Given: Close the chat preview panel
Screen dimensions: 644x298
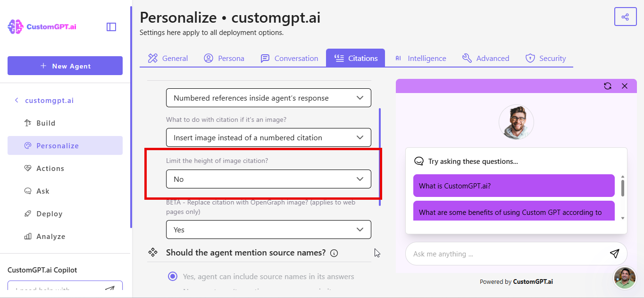Looking at the screenshot, I should (x=625, y=86).
